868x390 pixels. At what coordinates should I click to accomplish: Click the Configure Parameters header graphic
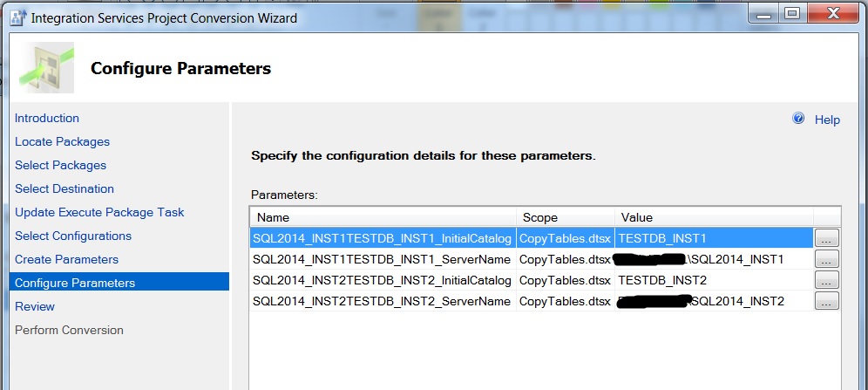(x=46, y=67)
